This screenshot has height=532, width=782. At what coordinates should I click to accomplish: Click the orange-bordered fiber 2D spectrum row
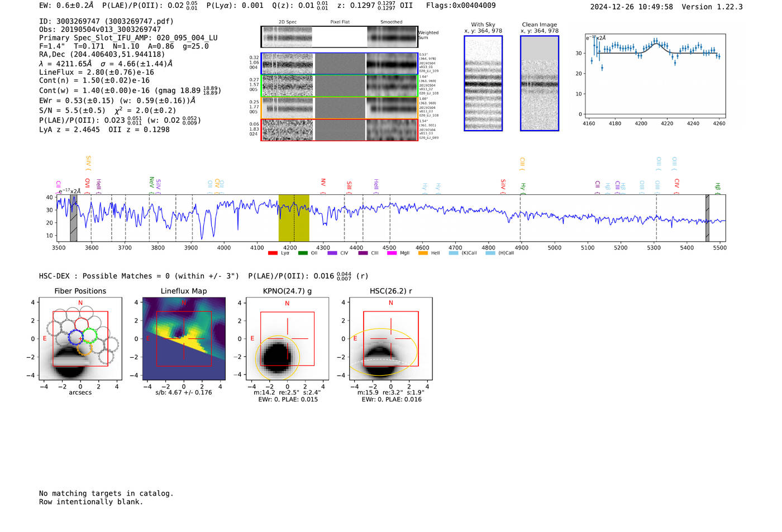point(339,108)
